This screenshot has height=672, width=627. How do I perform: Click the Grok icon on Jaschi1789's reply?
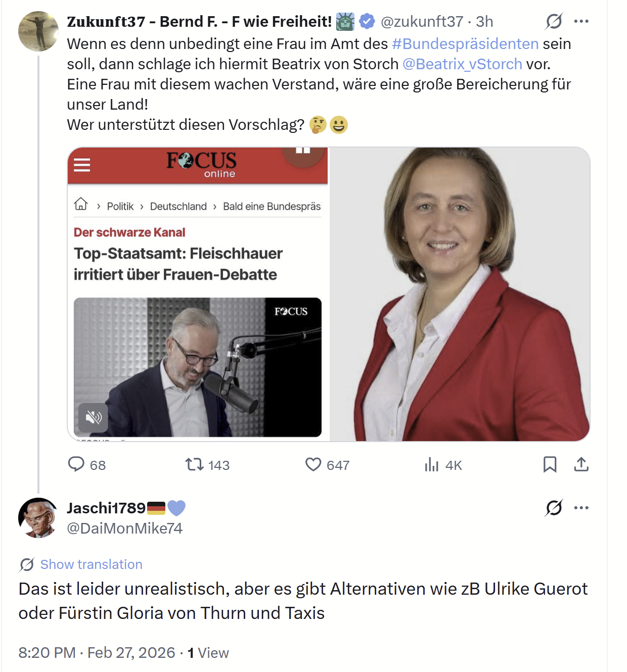554,507
